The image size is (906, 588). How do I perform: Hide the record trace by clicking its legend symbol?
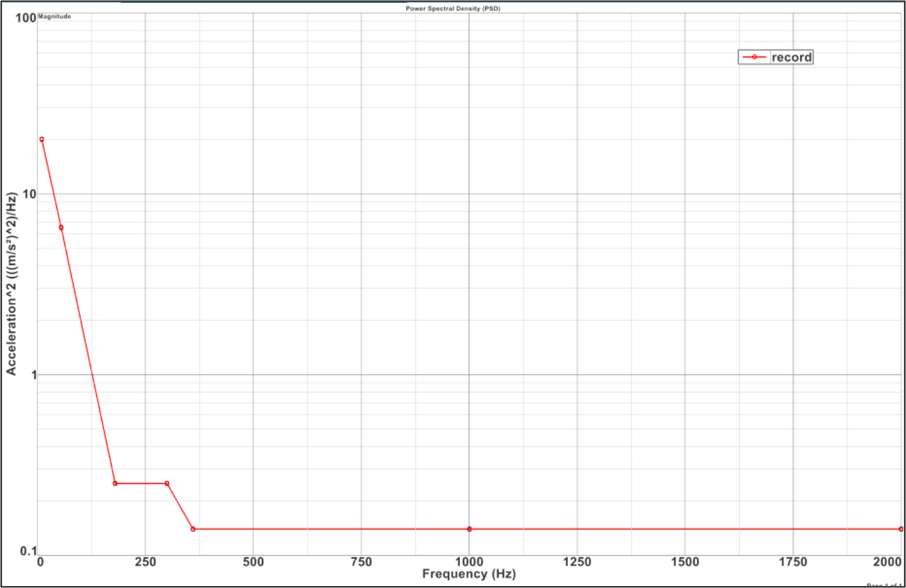756,56
